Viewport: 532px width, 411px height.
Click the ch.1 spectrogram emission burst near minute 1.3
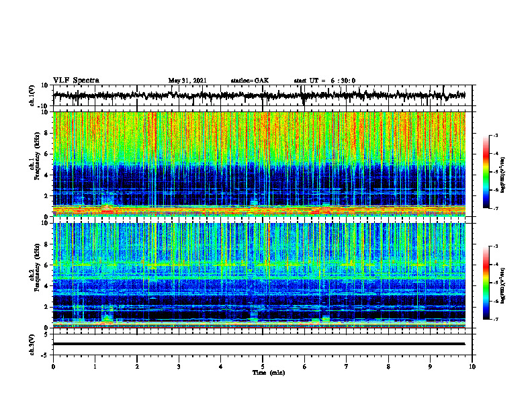[107, 208]
